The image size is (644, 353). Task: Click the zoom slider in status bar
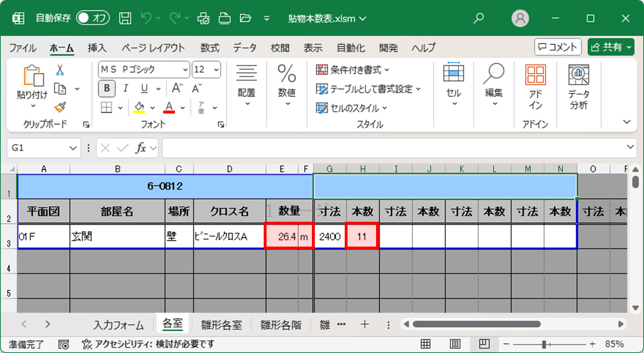click(545, 344)
